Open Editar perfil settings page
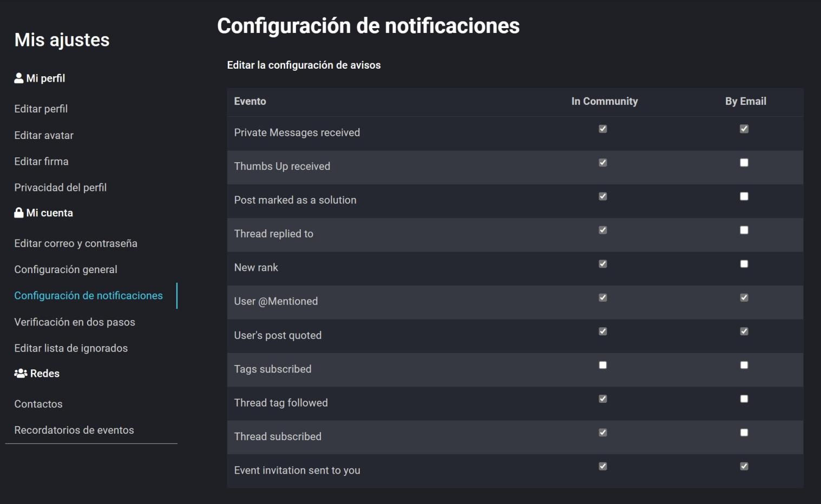 coord(41,109)
